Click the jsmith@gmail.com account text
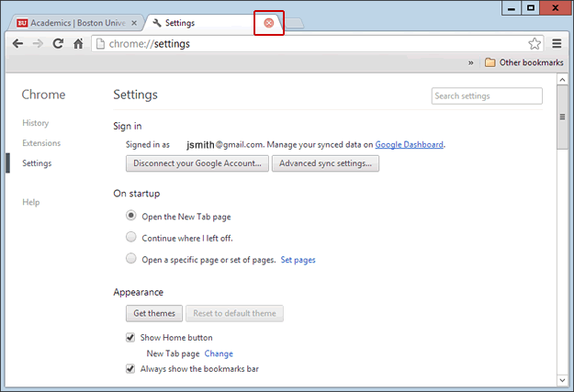 [x=225, y=145]
